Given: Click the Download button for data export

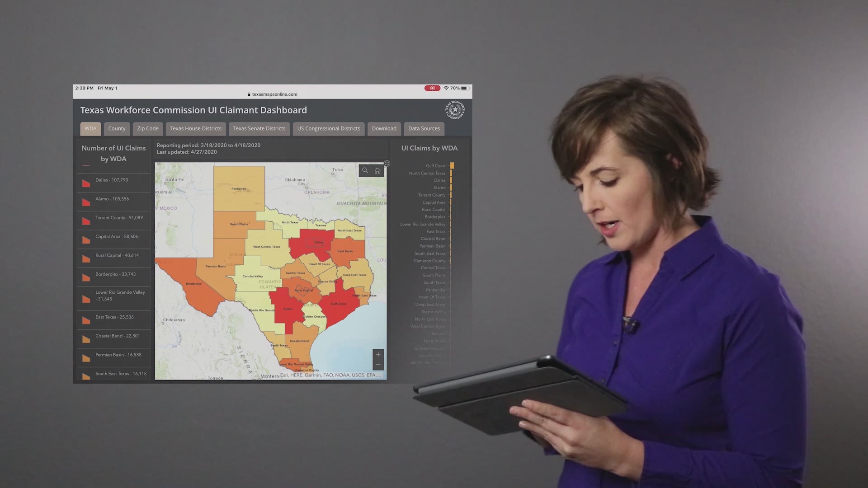Looking at the screenshot, I should coord(384,128).
